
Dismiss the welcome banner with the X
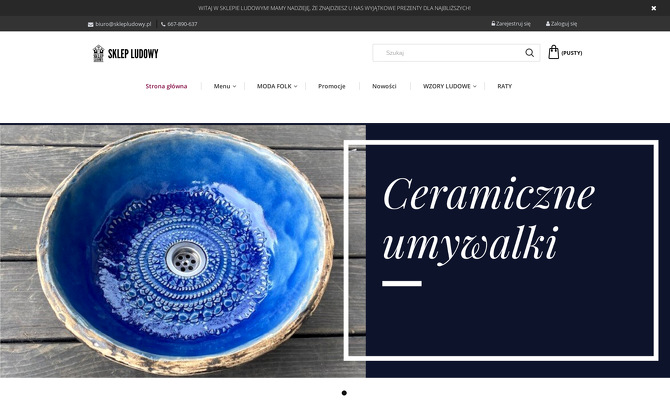pyautogui.click(x=653, y=8)
